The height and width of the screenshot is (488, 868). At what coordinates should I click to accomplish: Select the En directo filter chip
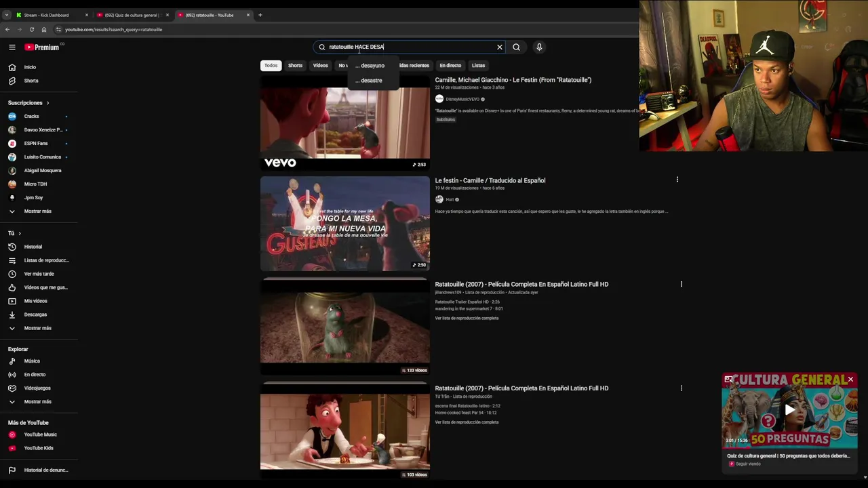click(x=450, y=66)
